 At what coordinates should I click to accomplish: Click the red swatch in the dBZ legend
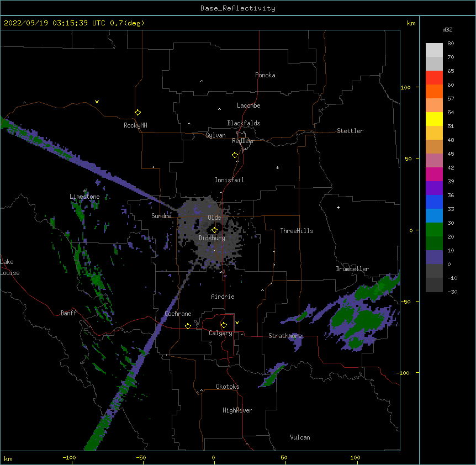(x=434, y=77)
